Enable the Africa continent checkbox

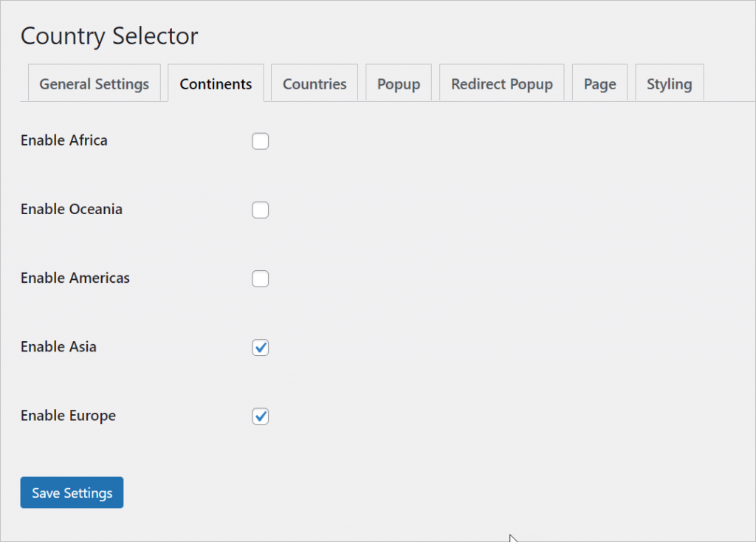[x=260, y=141]
